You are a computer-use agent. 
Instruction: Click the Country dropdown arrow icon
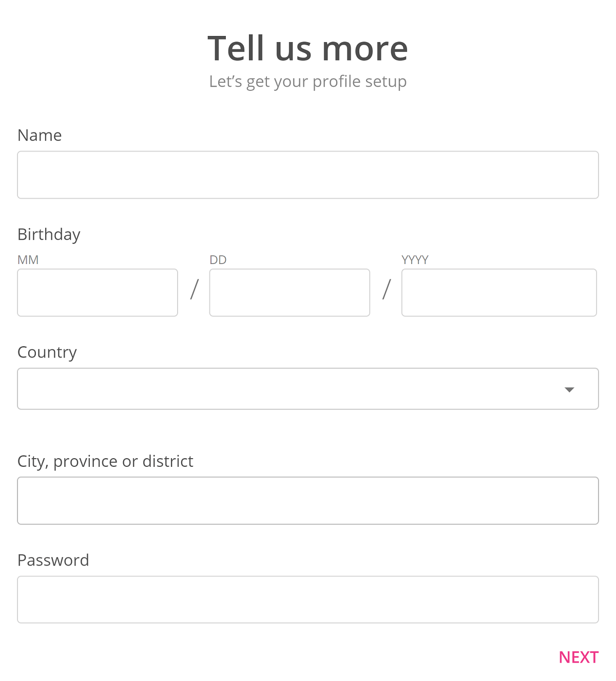pyautogui.click(x=569, y=389)
